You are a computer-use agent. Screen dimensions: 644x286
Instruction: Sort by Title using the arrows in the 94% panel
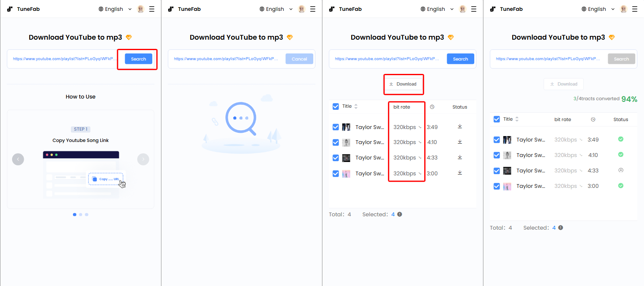pos(517,119)
